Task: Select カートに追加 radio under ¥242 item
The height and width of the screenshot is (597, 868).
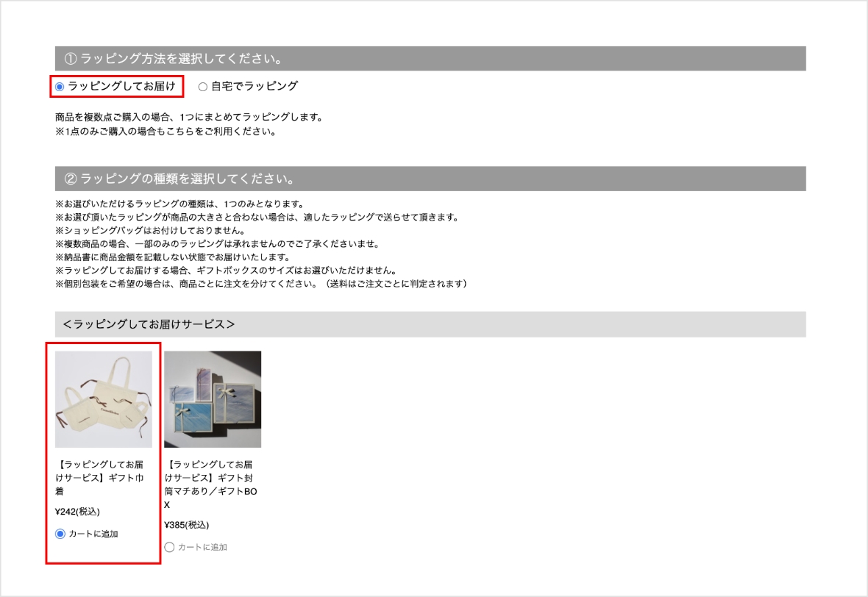Action: pyautogui.click(x=60, y=534)
